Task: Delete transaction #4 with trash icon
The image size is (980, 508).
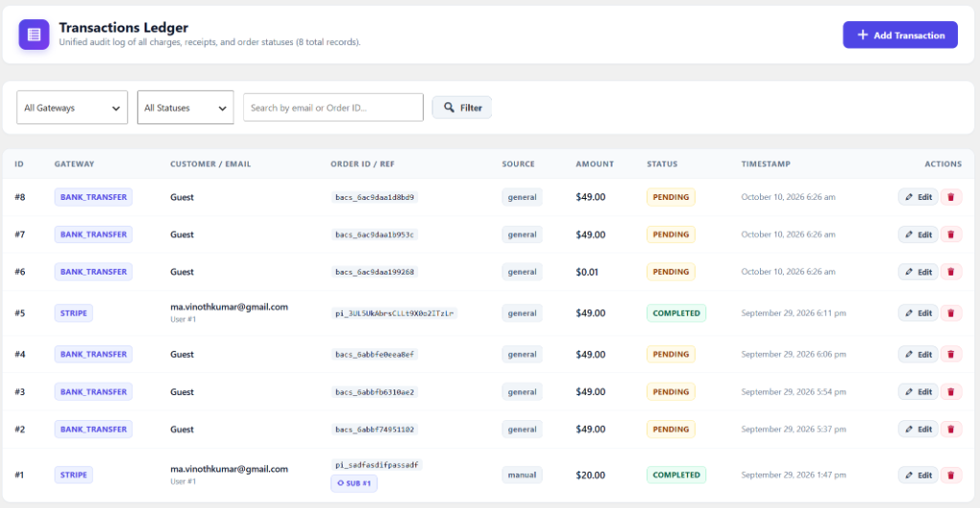Action: (x=950, y=354)
